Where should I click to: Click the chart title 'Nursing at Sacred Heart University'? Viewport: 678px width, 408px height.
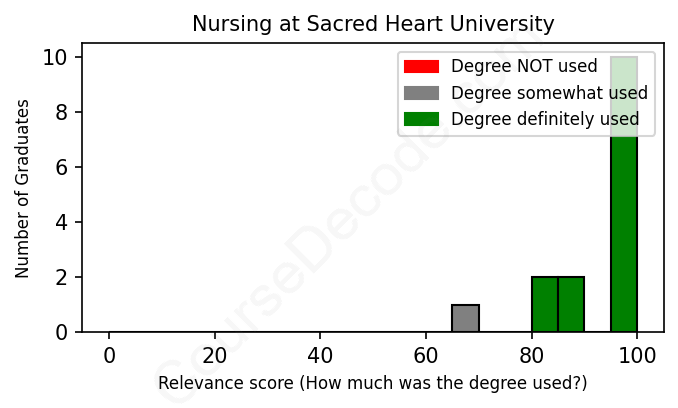click(373, 23)
